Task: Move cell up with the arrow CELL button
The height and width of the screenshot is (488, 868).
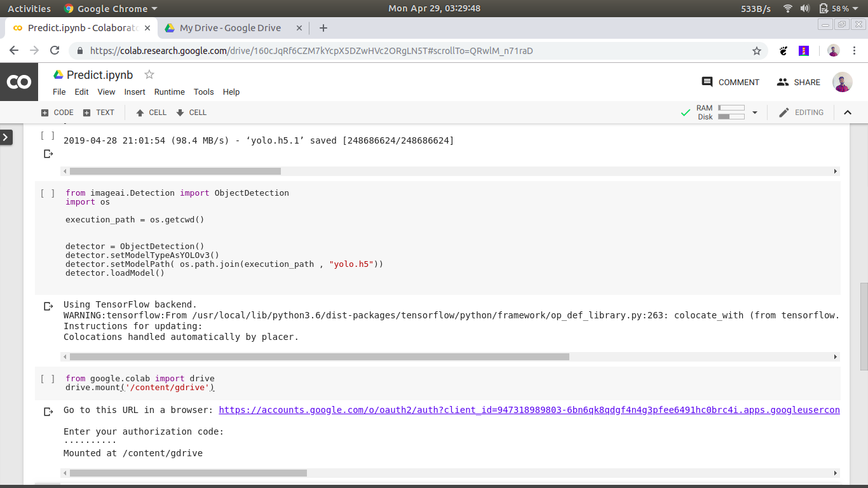Action: tap(151, 112)
